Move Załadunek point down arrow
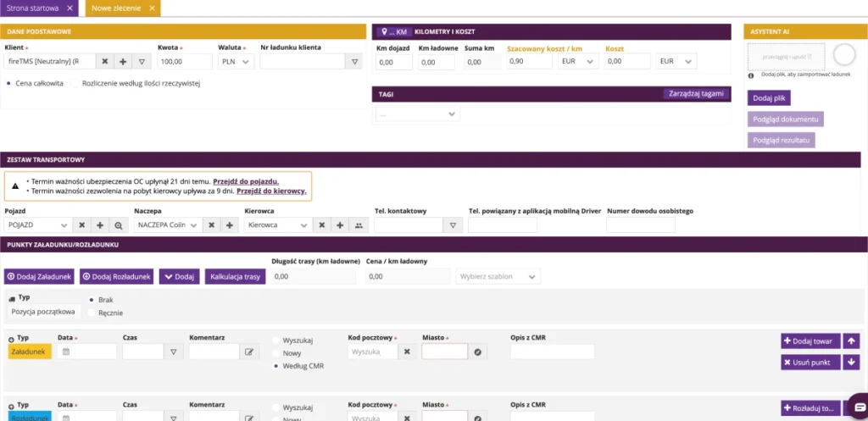 pos(851,363)
